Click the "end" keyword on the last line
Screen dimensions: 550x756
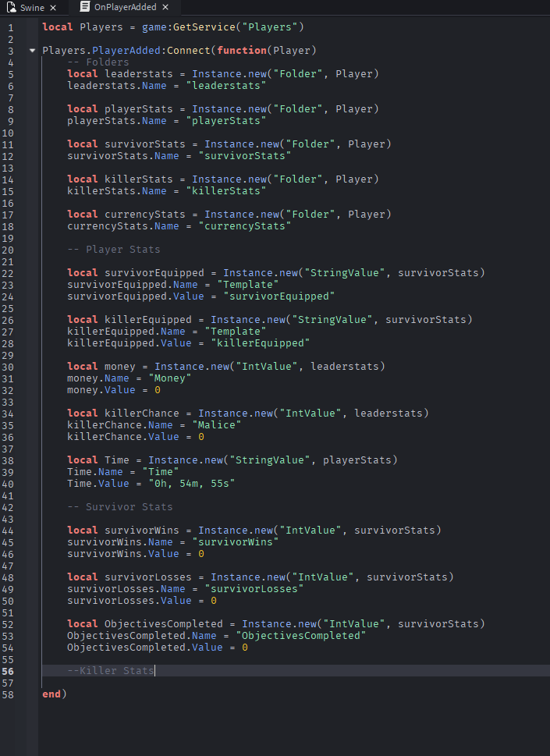click(51, 694)
